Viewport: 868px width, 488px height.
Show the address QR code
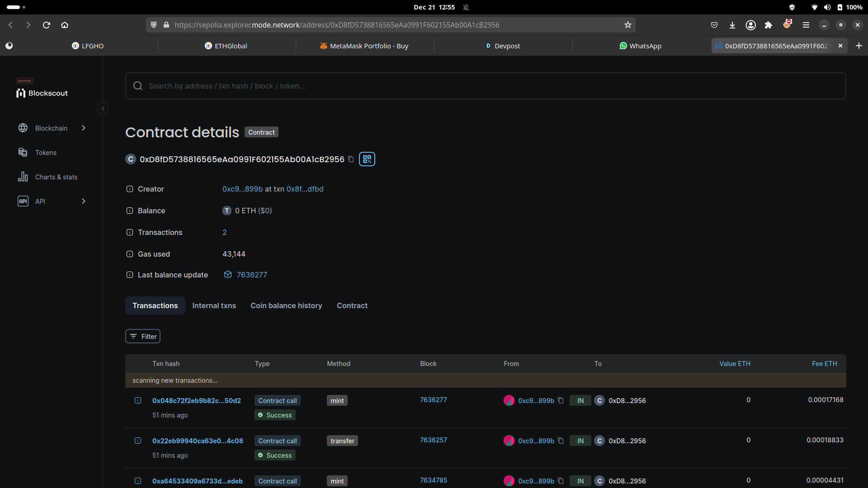(367, 159)
